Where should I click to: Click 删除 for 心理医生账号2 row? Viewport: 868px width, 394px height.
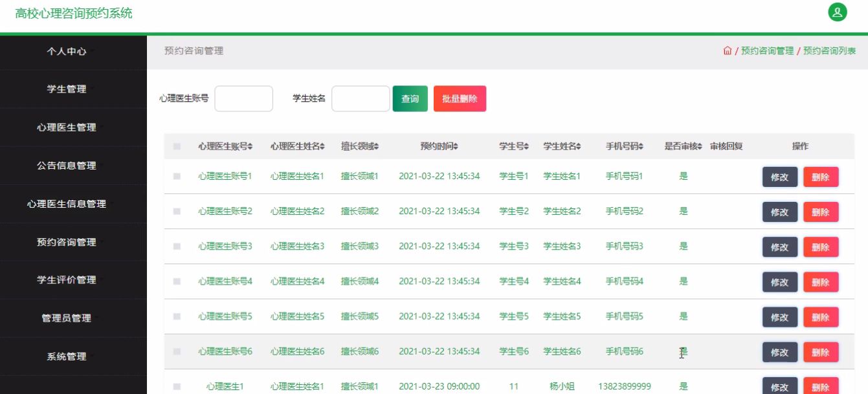(821, 212)
